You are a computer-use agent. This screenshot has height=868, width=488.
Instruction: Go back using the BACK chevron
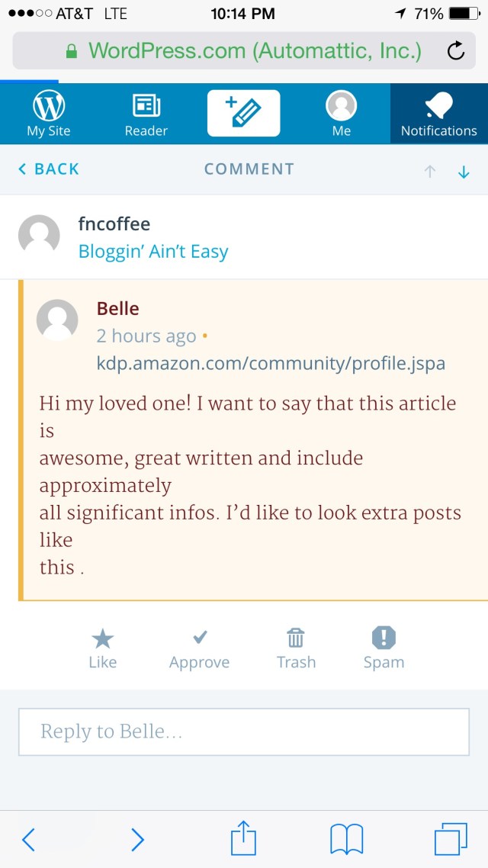pyautogui.click(x=47, y=169)
